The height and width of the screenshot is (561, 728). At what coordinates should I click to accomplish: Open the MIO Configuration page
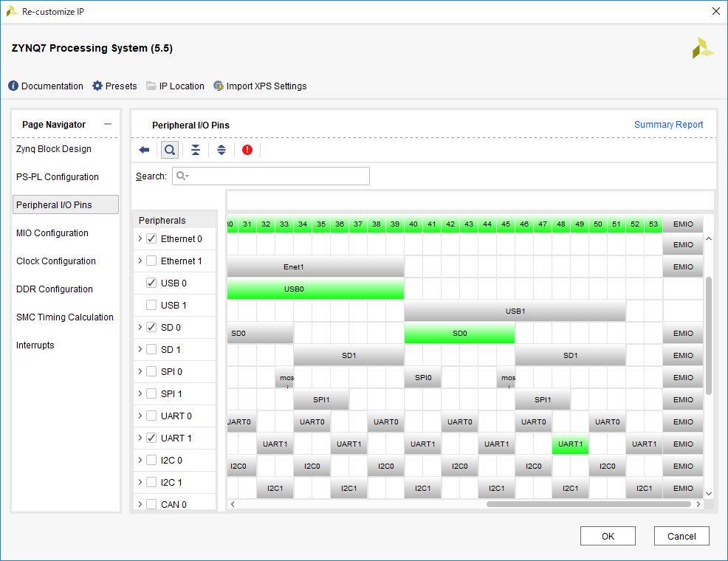click(x=52, y=233)
